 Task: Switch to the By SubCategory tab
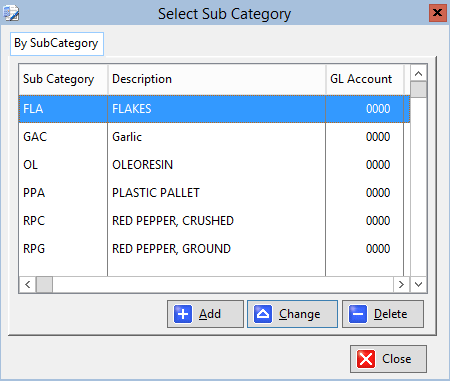57,44
